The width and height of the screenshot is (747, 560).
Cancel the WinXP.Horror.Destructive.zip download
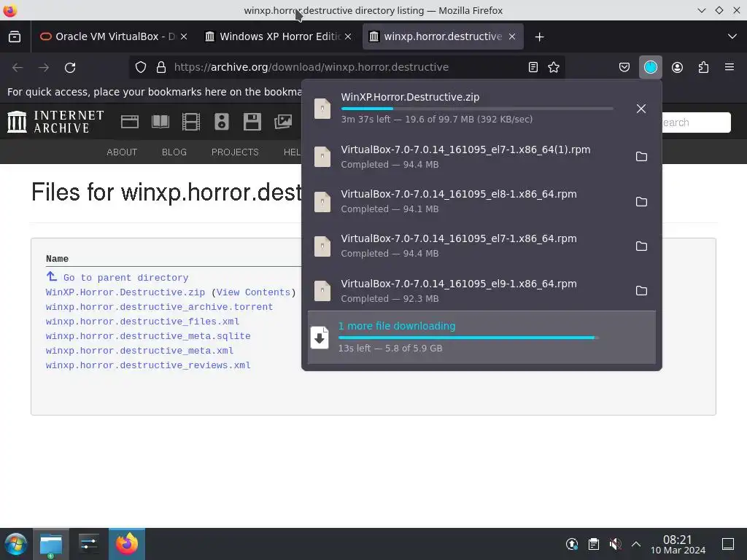point(641,109)
